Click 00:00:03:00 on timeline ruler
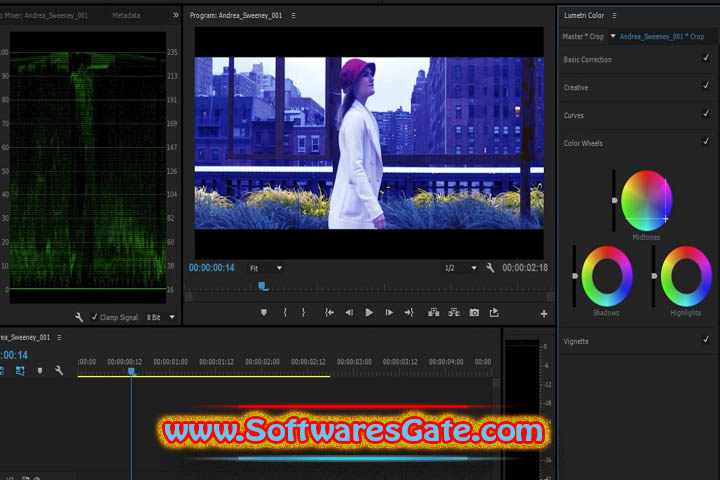The height and width of the screenshot is (480, 720). point(354,362)
